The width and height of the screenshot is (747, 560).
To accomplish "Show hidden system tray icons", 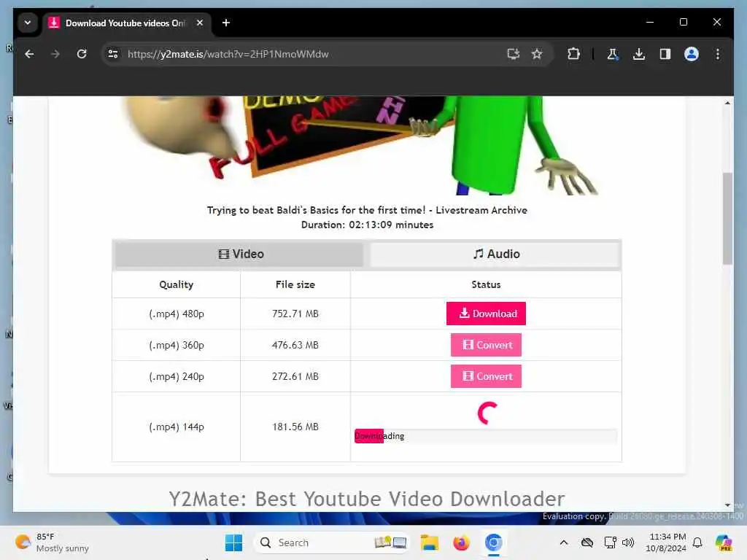I will pyautogui.click(x=564, y=542).
